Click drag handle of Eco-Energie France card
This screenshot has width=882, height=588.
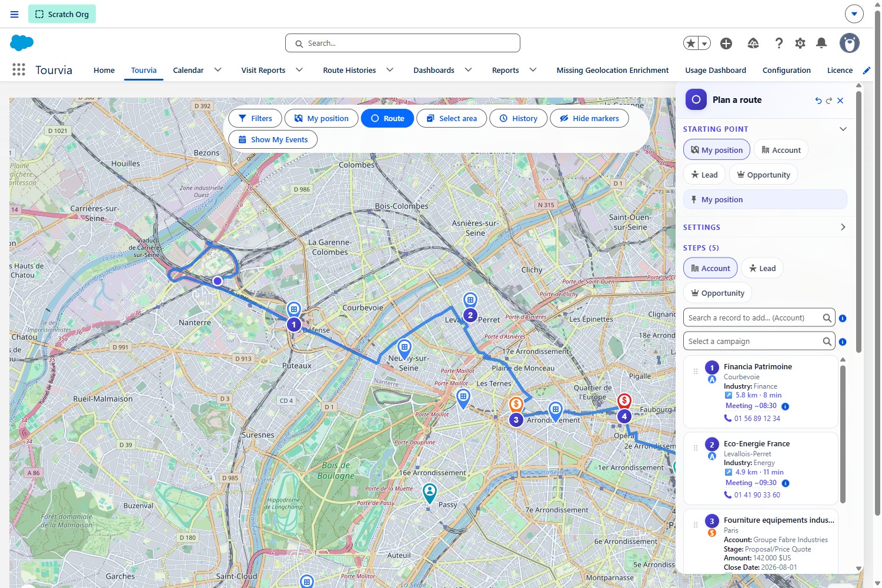pos(696,448)
